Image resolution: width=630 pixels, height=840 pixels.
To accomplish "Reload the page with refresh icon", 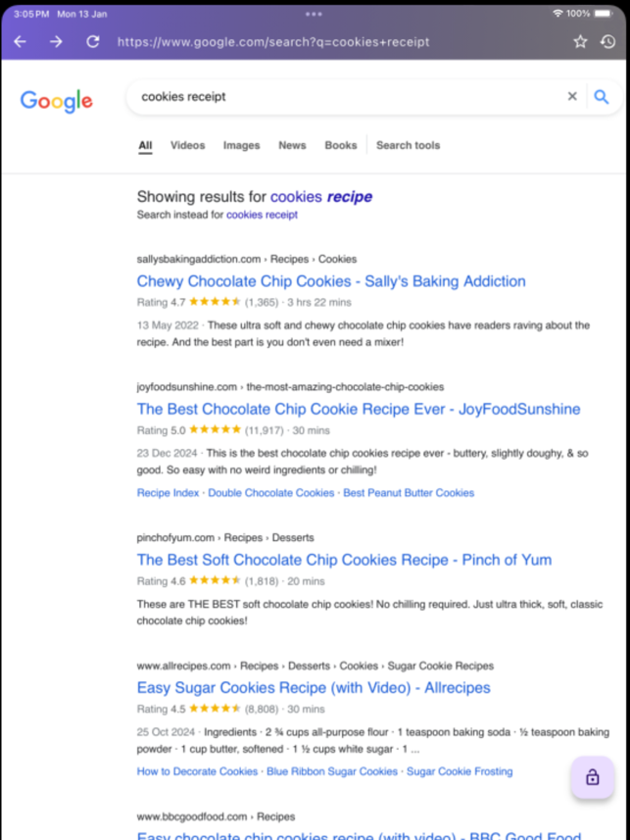I will point(93,42).
